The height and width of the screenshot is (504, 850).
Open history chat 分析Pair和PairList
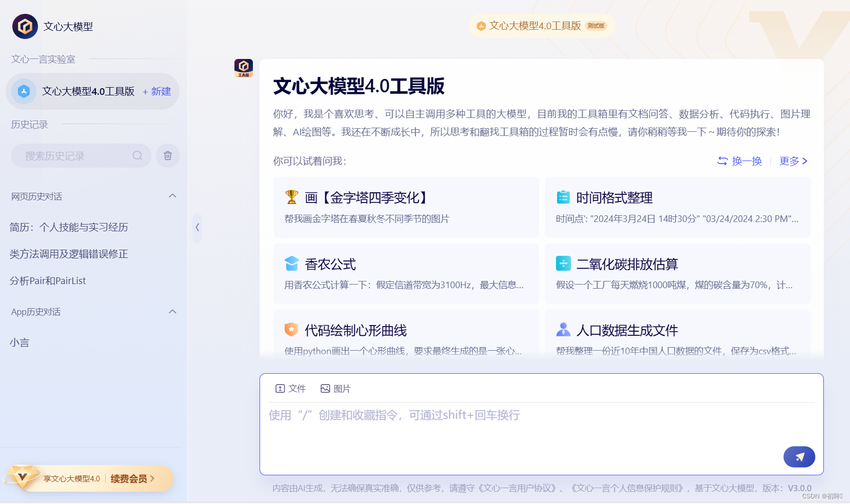[x=48, y=280]
